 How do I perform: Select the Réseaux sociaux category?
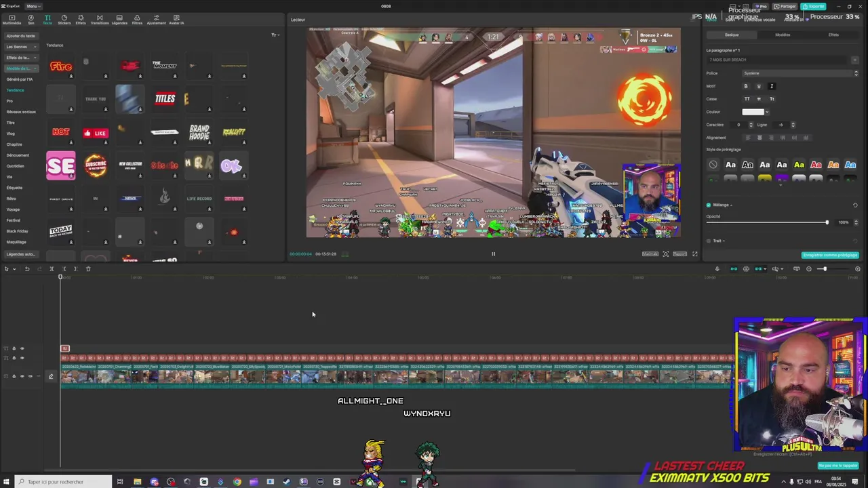21,112
